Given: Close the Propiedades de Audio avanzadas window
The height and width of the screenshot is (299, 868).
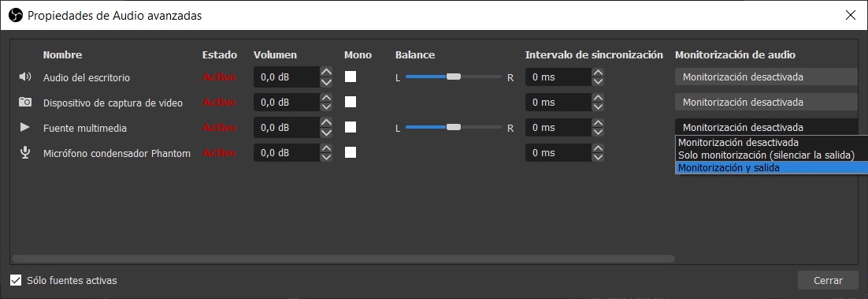Looking at the screenshot, I should 851,16.
